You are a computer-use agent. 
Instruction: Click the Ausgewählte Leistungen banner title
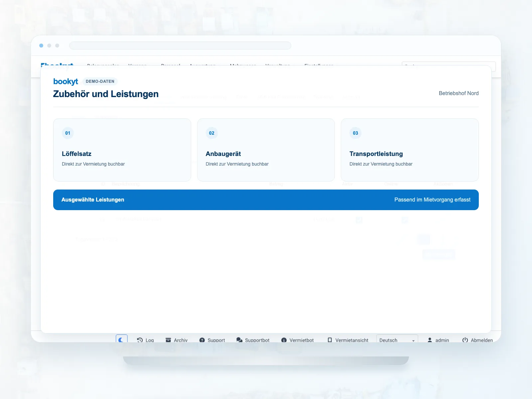[93, 199]
